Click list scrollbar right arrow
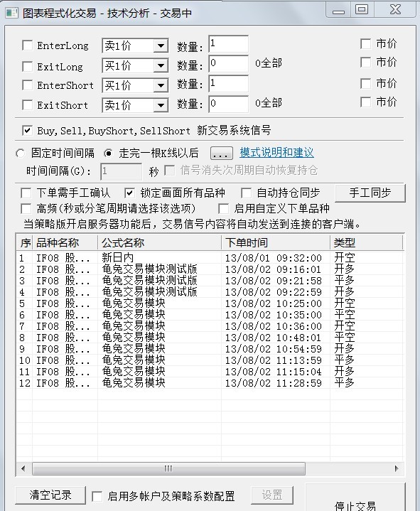 pyautogui.click(x=397, y=468)
